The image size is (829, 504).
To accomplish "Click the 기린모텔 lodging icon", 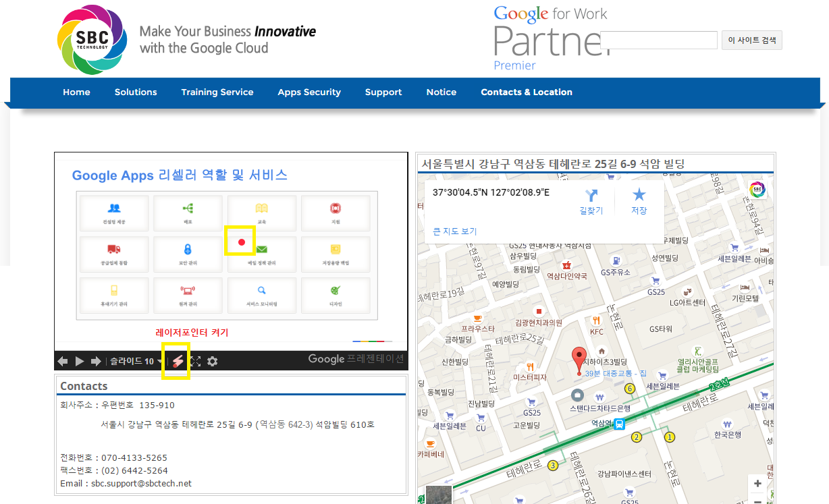I will click(744, 287).
